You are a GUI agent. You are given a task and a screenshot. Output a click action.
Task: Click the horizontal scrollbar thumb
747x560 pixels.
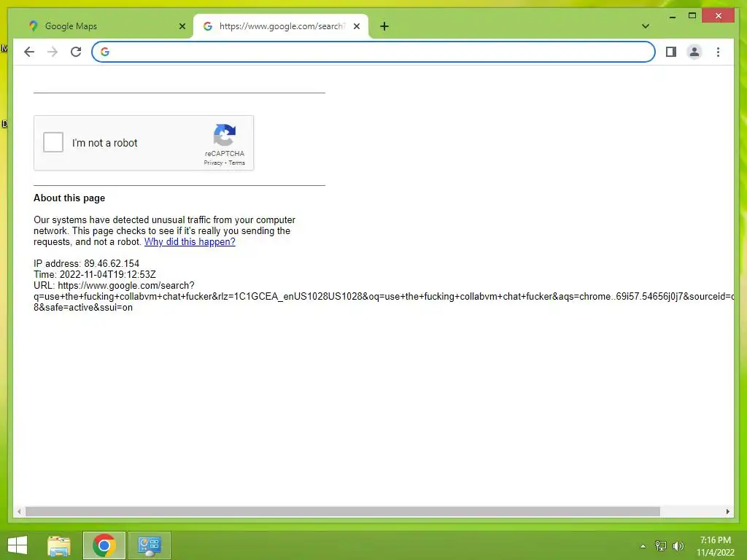[x=343, y=511]
